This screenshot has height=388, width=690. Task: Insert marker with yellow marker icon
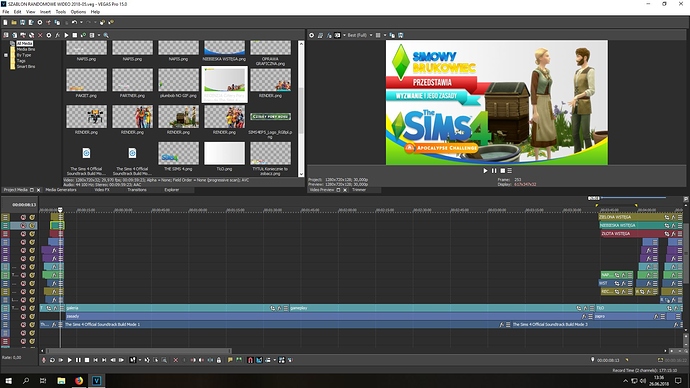[x=230, y=360]
